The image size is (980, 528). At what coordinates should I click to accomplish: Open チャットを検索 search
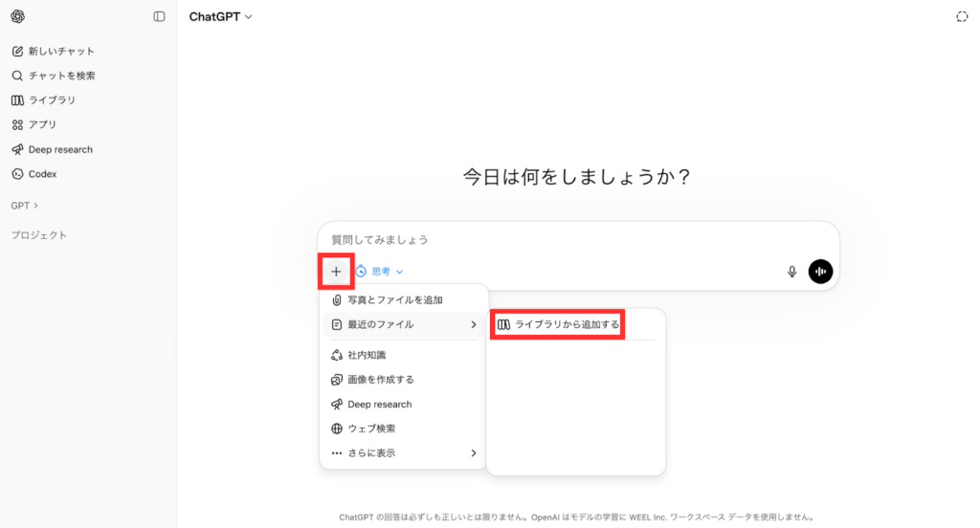point(54,76)
